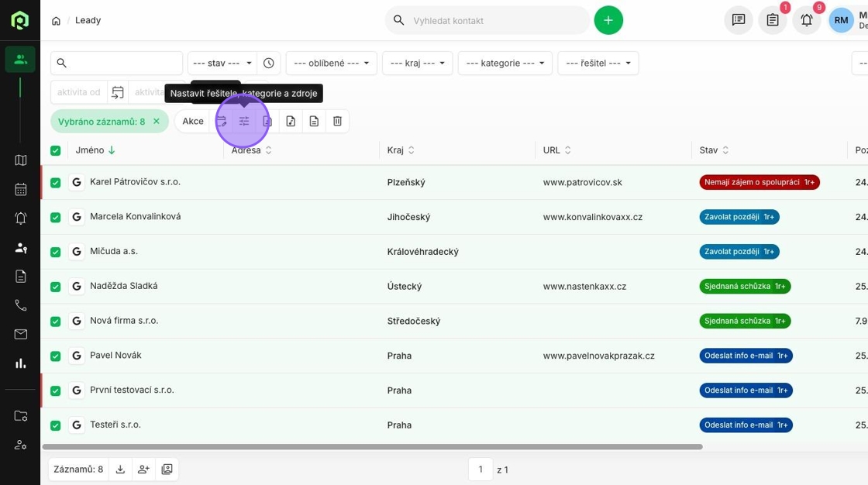Open the tasks clipboard icon with badge 1
868x485 pixels.
point(773,20)
